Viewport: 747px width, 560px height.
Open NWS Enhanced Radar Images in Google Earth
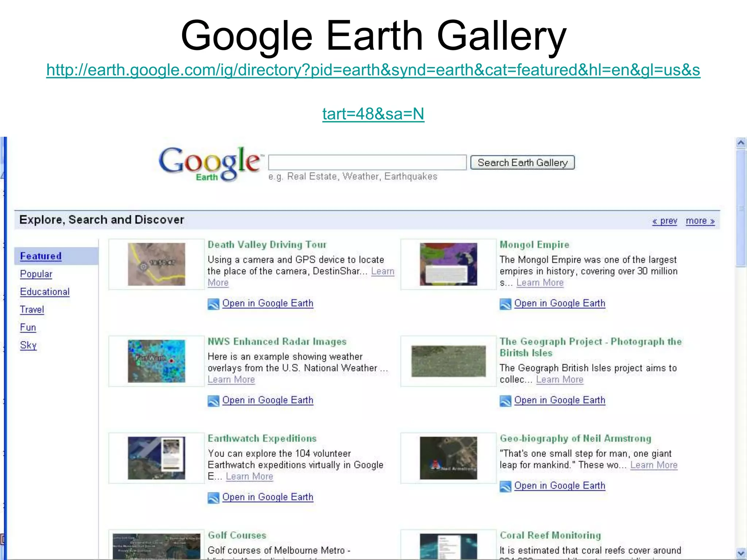click(x=268, y=400)
